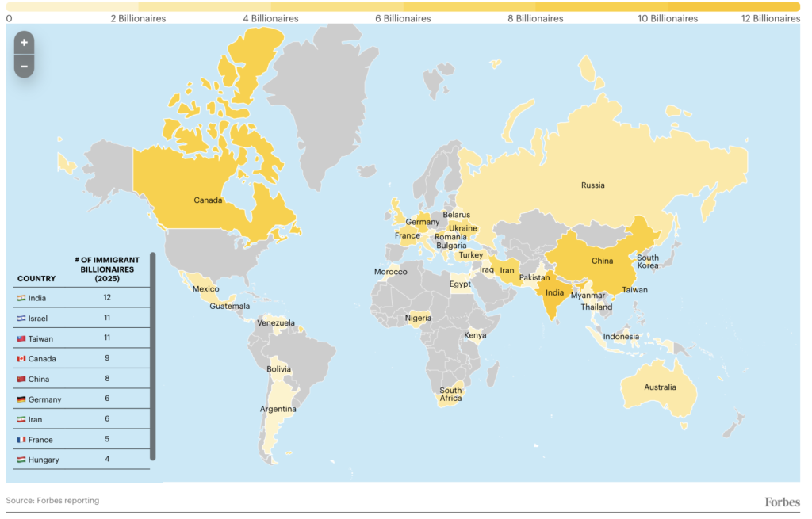812x519 pixels.
Task: Select Russia on the map
Action: (x=592, y=185)
